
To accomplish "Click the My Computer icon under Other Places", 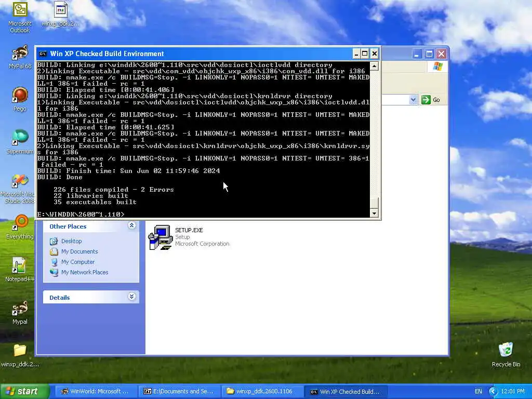I will [x=54, y=262].
